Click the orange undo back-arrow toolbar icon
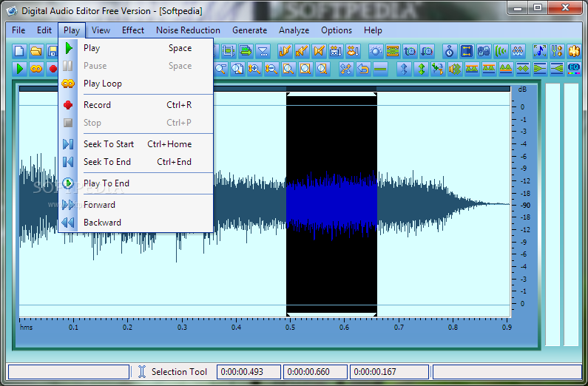Screen dimensions: 588x386 click(x=363, y=69)
